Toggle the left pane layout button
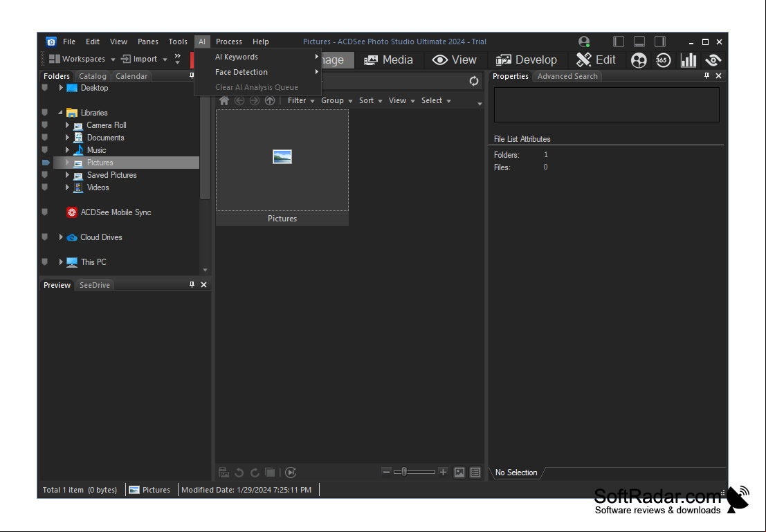 [619, 42]
